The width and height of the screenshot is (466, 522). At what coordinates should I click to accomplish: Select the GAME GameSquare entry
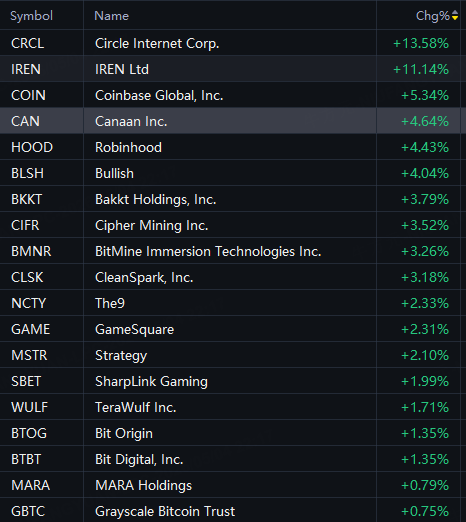[230, 329]
